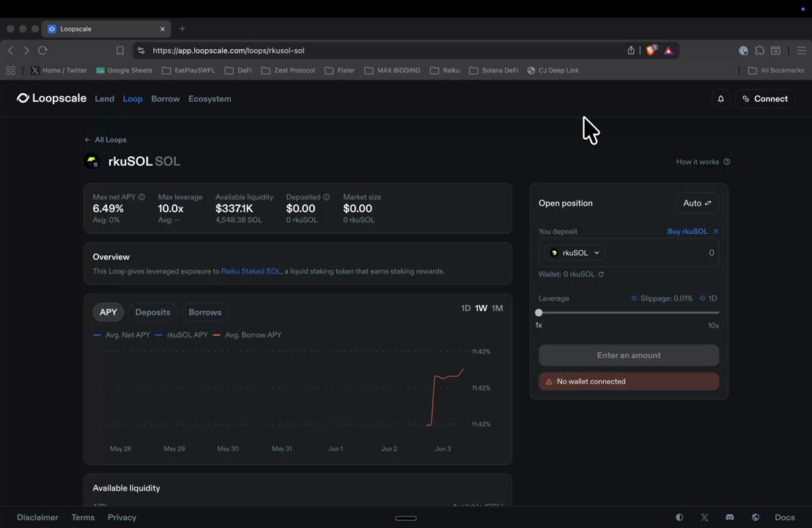812x528 pixels.
Task: Open the DeFi bookmarks folder
Action: pyautogui.click(x=238, y=70)
